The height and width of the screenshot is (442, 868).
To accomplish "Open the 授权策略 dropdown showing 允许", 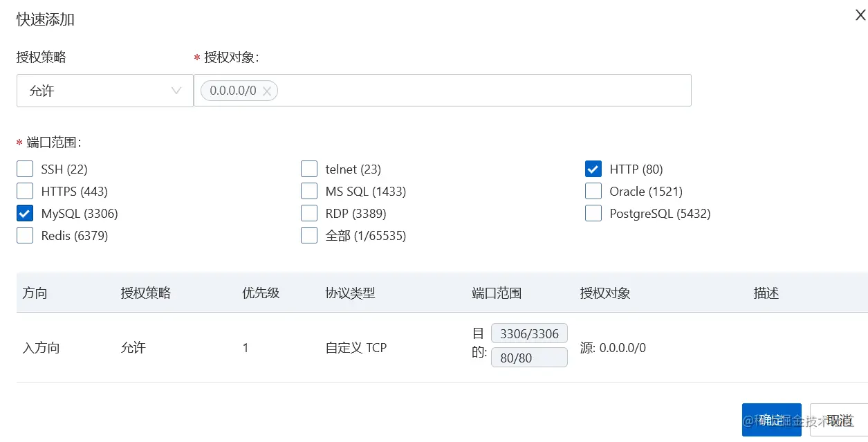I will point(105,91).
